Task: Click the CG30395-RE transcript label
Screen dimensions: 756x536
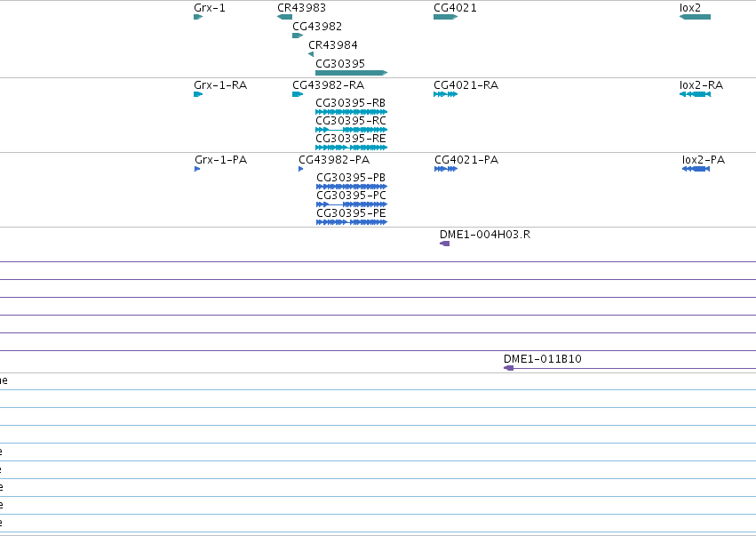Action: tap(351, 139)
